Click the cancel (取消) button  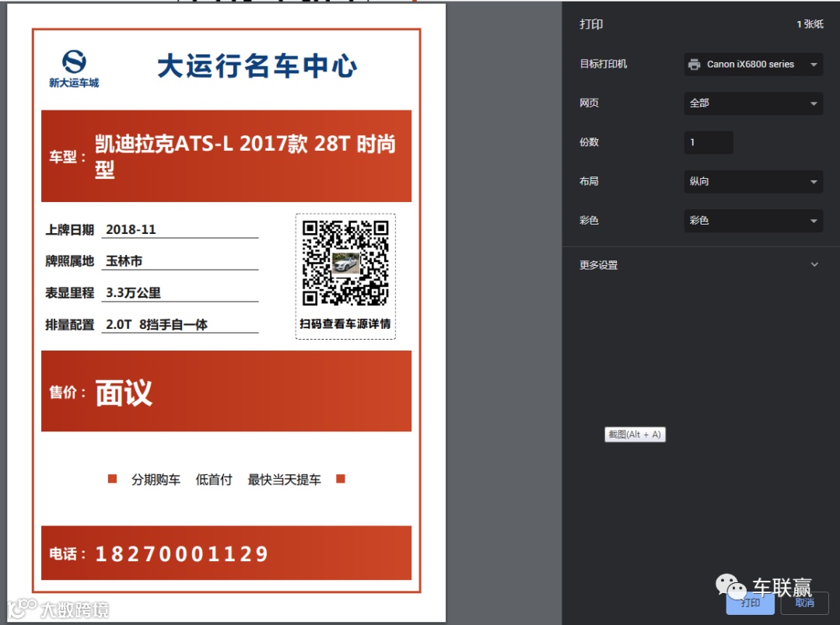tap(805, 603)
